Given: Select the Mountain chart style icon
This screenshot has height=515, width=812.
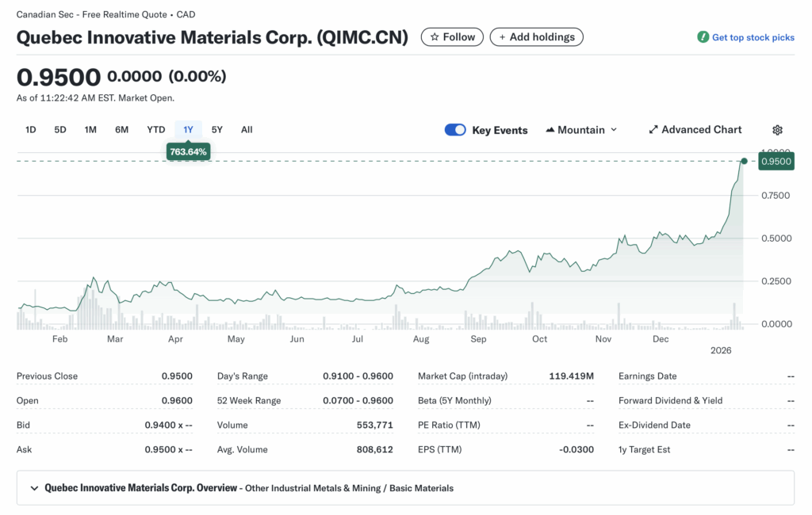Looking at the screenshot, I should (550, 129).
